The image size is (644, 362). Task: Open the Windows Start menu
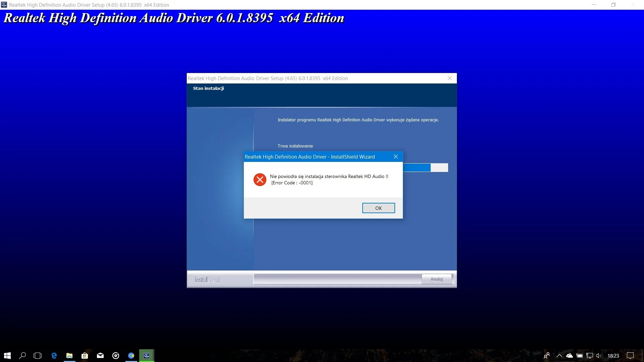point(7,356)
